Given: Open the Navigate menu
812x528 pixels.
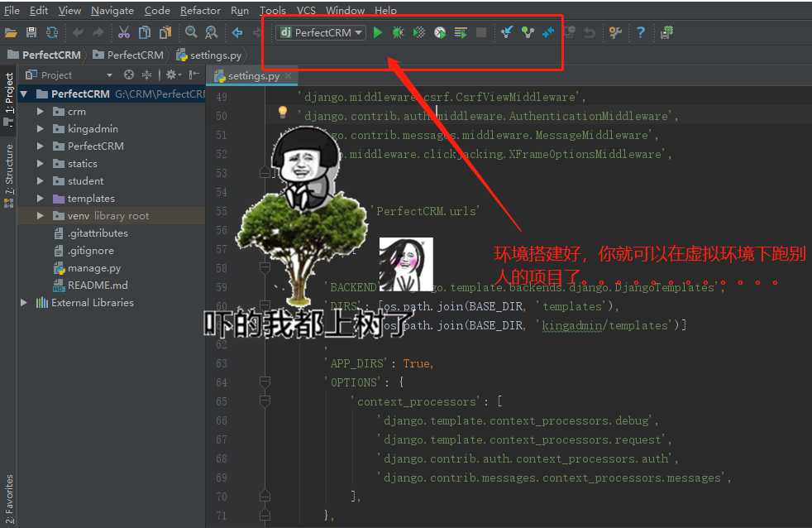Looking at the screenshot, I should pyautogui.click(x=112, y=10).
